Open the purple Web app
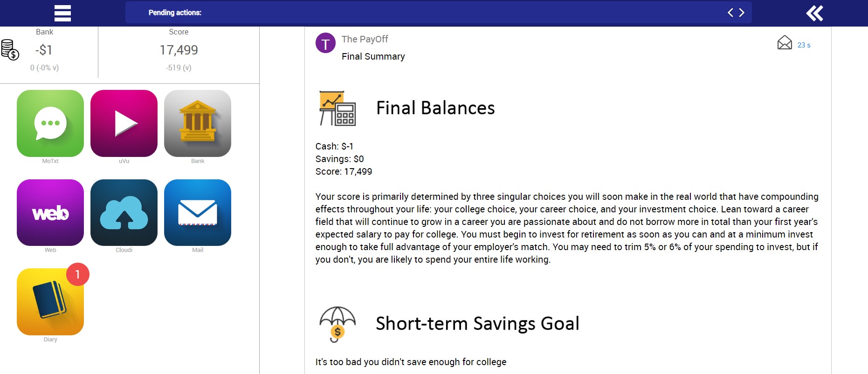 coord(50,213)
